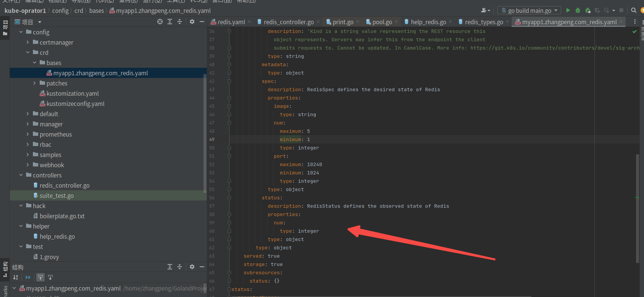Collapse the controllers folder
This screenshot has height=297, width=644.
point(21,175)
